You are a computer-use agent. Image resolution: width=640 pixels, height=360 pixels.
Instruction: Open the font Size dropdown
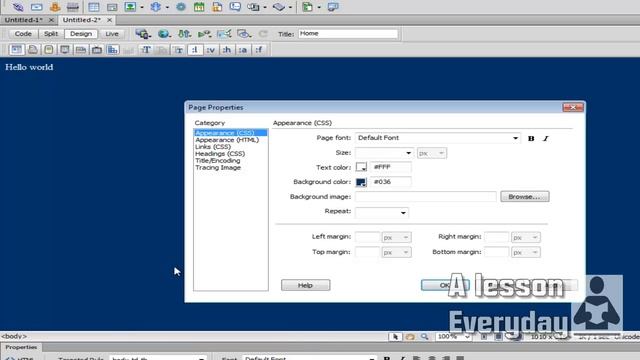(408, 153)
